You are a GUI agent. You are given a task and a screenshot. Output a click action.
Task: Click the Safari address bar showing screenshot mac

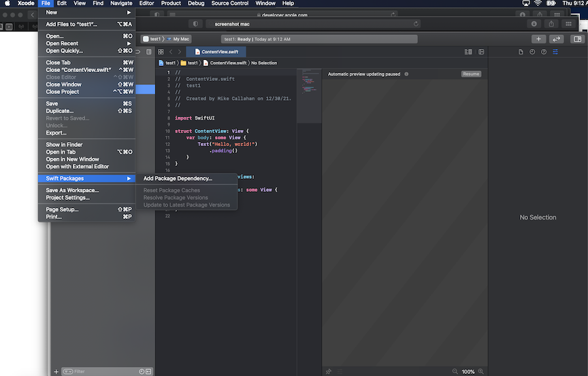click(x=314, y=24)
